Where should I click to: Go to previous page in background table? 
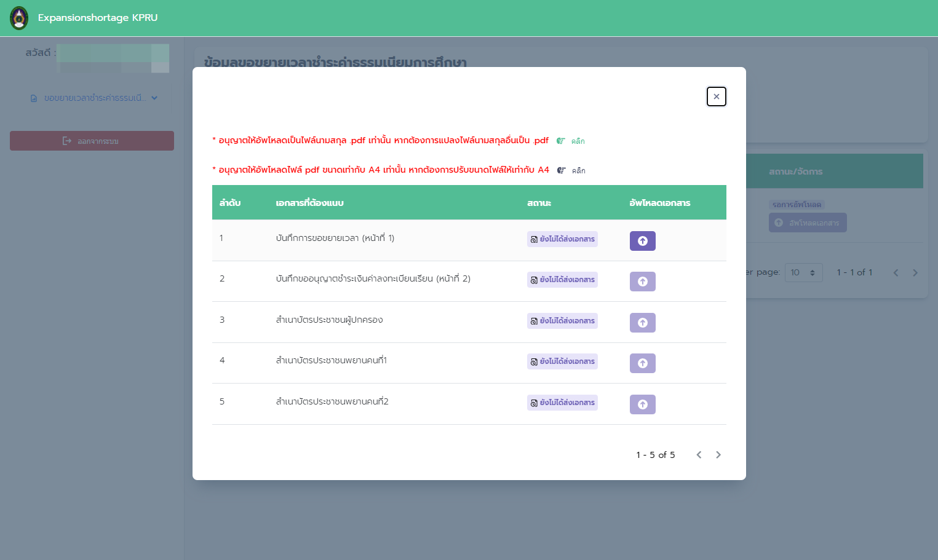coord(896,273)
